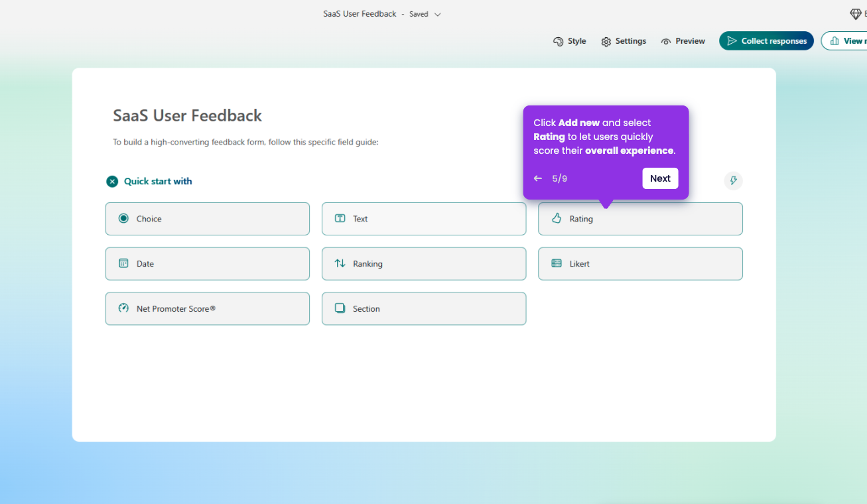Open form Settings
867x504 pixels.
[624, 41]
